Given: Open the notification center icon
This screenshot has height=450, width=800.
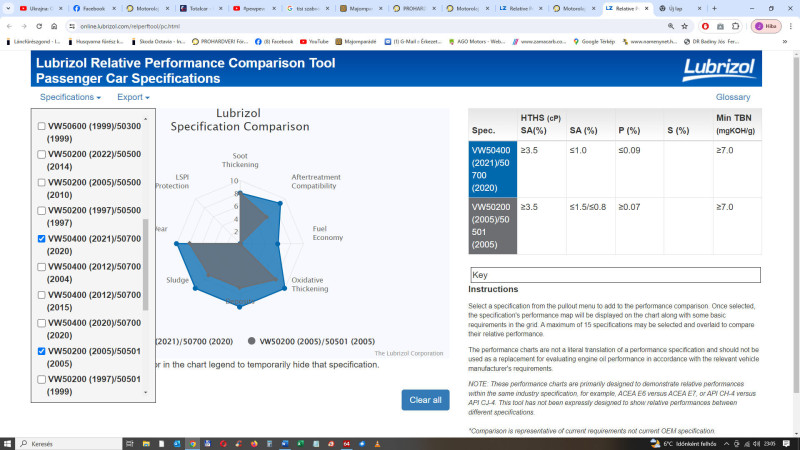Looking at the screenshot, I should (x=786, y=444).
